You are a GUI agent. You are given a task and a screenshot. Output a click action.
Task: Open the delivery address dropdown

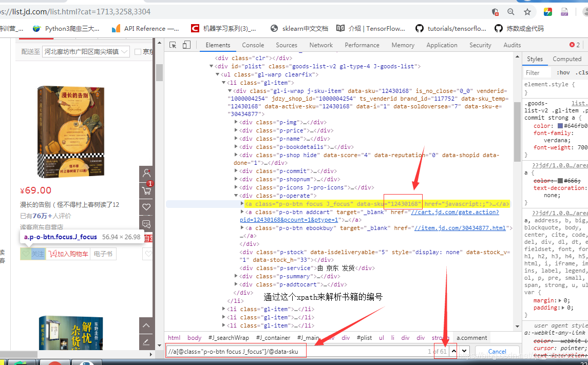click(x=86, y=52)
